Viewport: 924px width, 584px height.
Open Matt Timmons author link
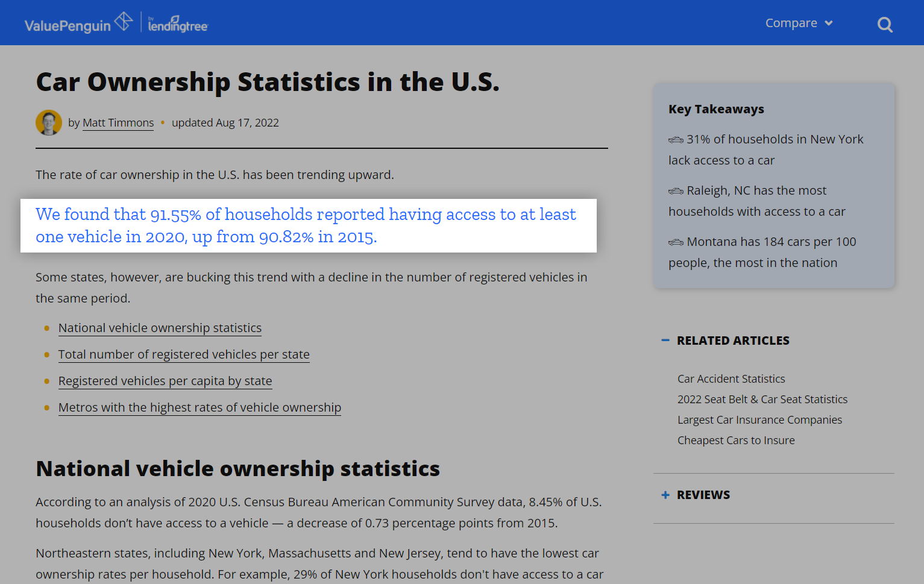[x=118, y=123]
